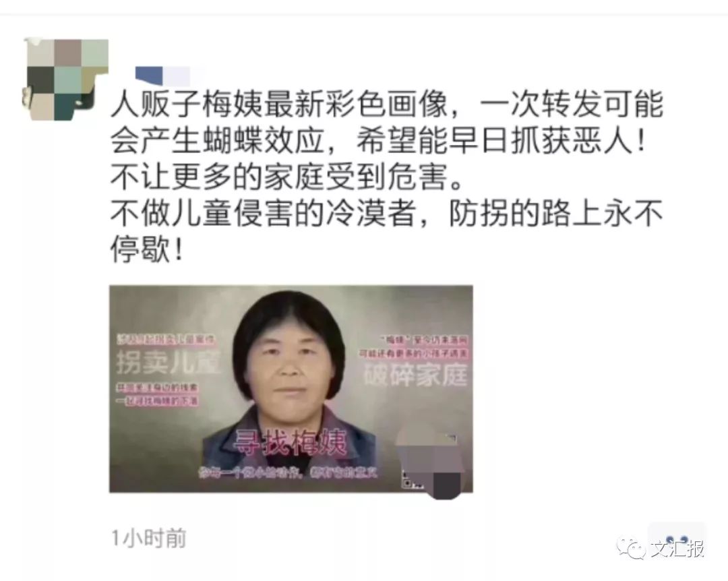Screen dimensions: 728x581
Task: Click the line 不做儿童侵害的冷漠者
Action: [x=386, y=214]
